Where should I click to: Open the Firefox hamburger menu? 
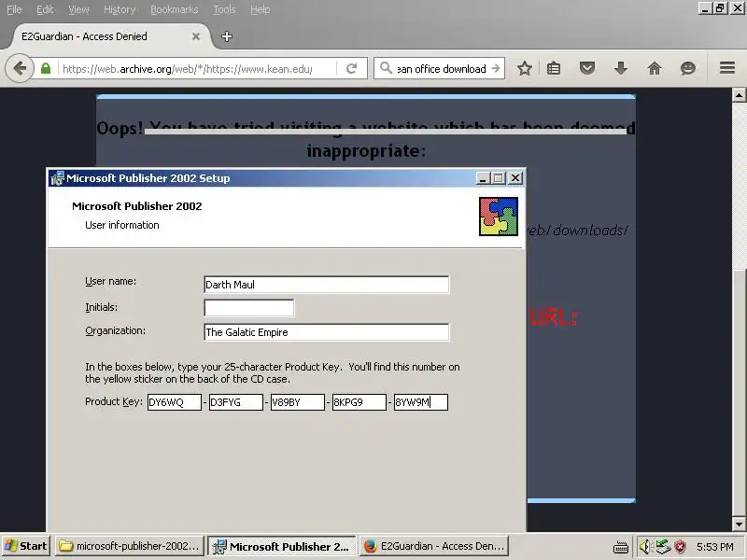pyautogui.click(x=727, y=68)
